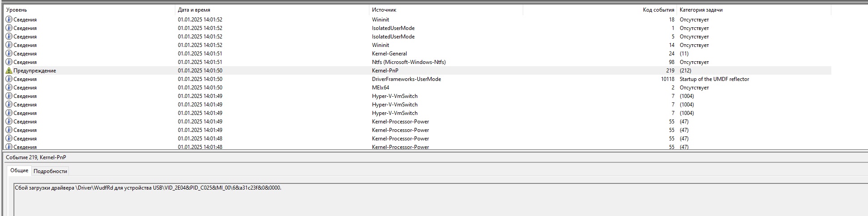Click event code 98

pos(672,62)
